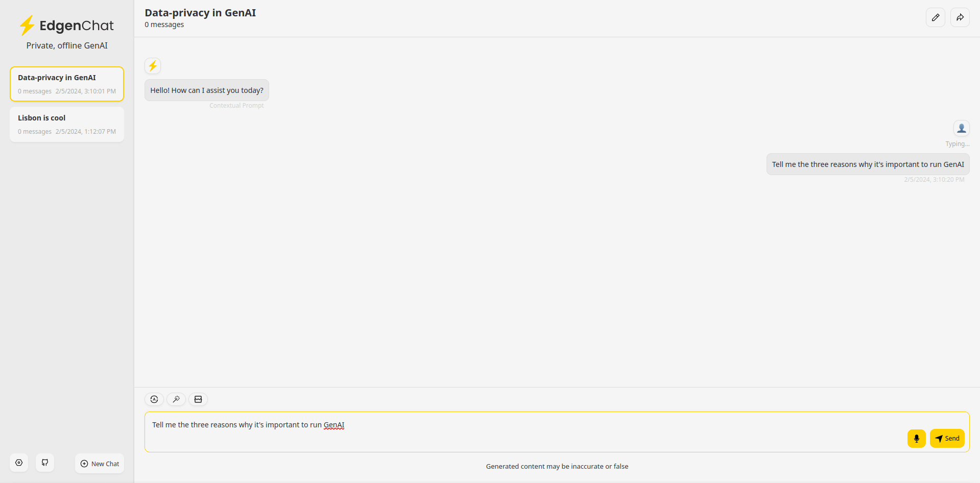The image size is (980, 483).
Task: Open the GitHub icon link
Action: [45, 463]
